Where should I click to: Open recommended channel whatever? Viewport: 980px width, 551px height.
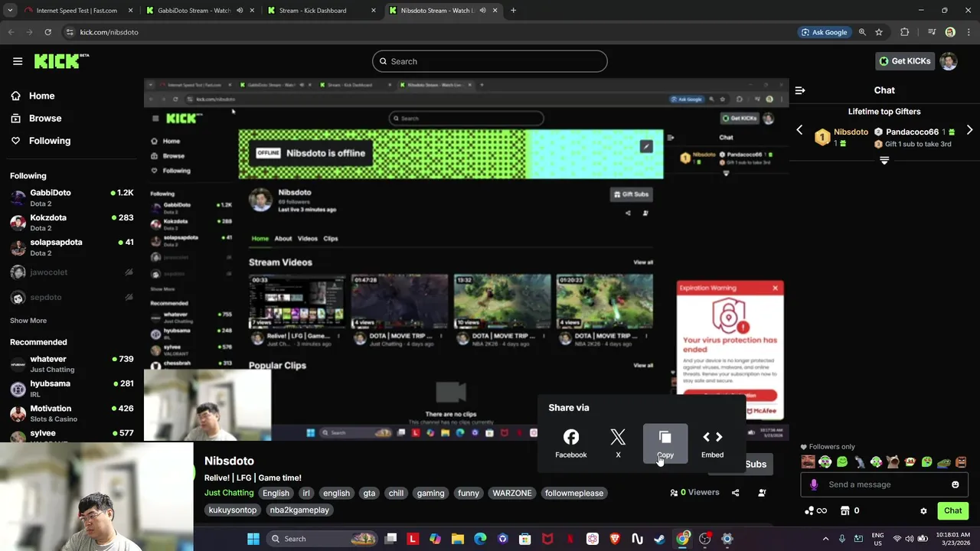point(71,364)
